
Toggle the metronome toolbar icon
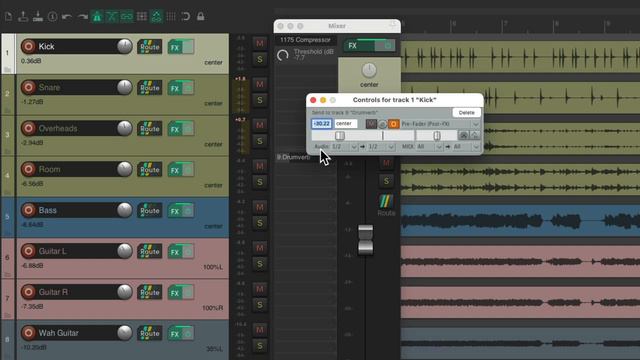pyautogui.click(x=97, y=17)
